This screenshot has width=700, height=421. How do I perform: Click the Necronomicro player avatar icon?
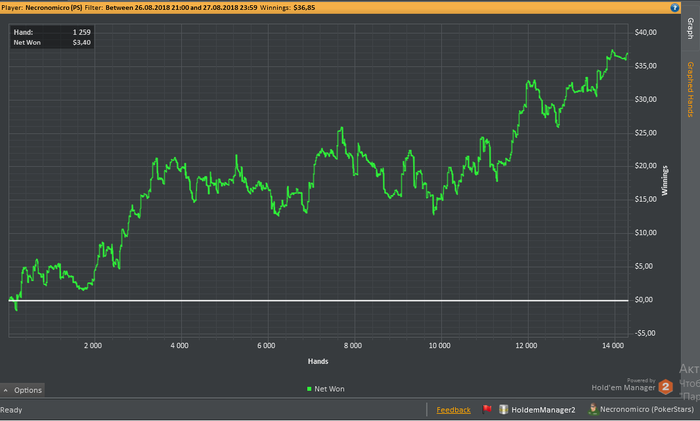point(593,409)
